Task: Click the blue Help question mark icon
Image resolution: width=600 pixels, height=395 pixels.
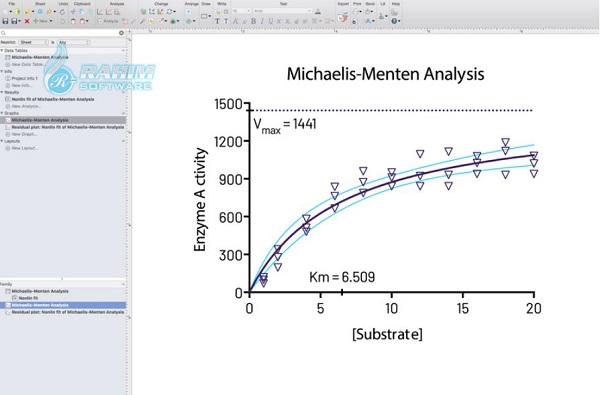Action: [395, 21]
